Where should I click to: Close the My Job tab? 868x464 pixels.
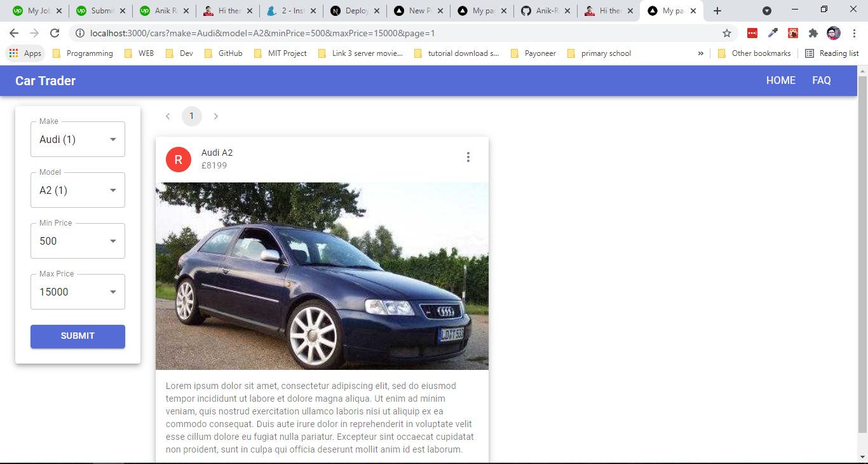59,11
